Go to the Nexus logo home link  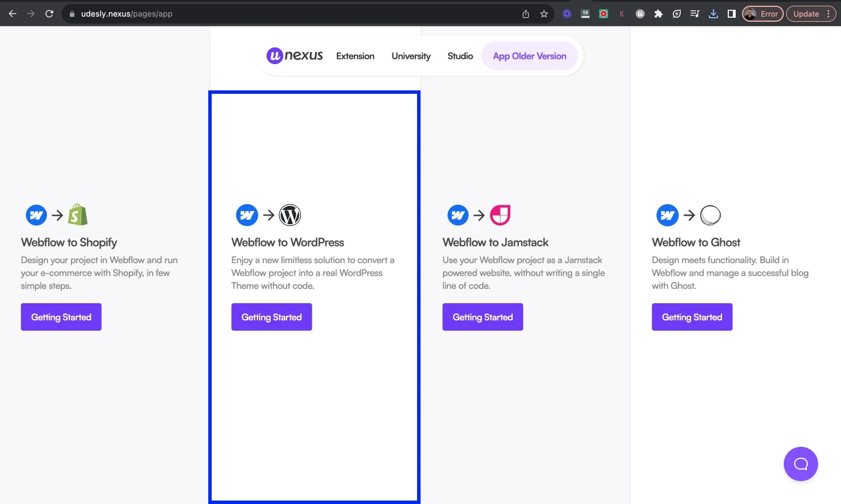295,55
